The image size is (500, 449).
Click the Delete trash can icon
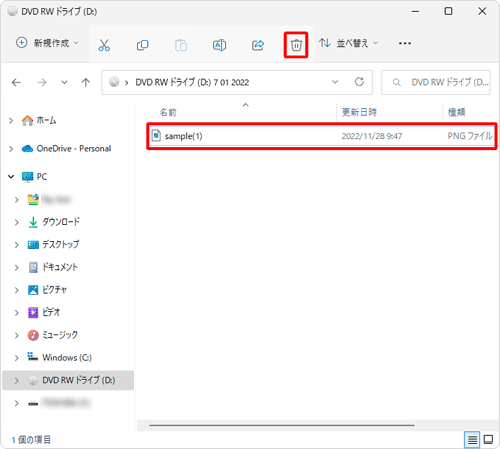296,45
